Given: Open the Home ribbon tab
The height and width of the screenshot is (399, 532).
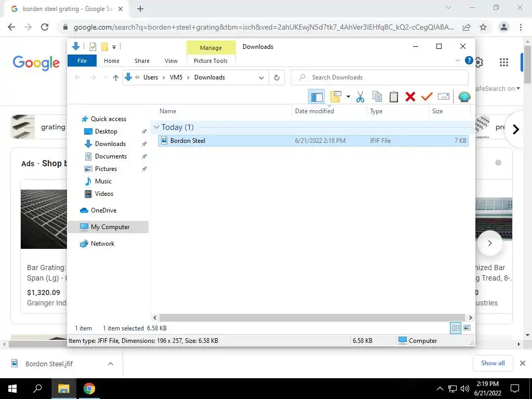Looking at the screenshot, I should click(x=112, y=61).
